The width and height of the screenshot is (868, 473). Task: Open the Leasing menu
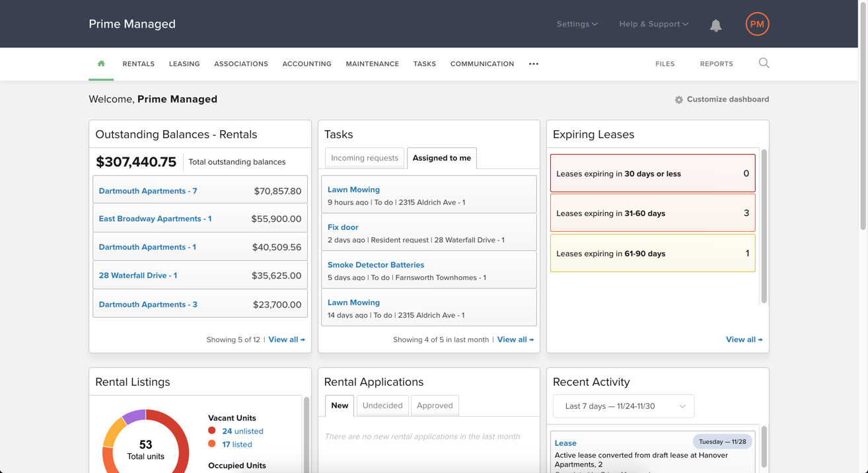184,64
